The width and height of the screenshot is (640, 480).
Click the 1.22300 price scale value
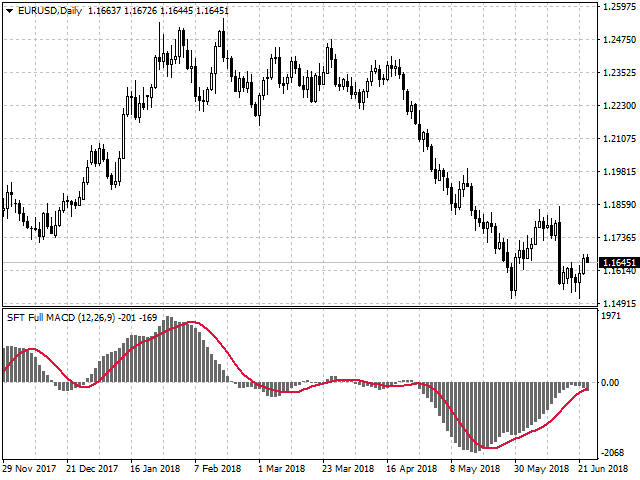(x=619, y=106)
